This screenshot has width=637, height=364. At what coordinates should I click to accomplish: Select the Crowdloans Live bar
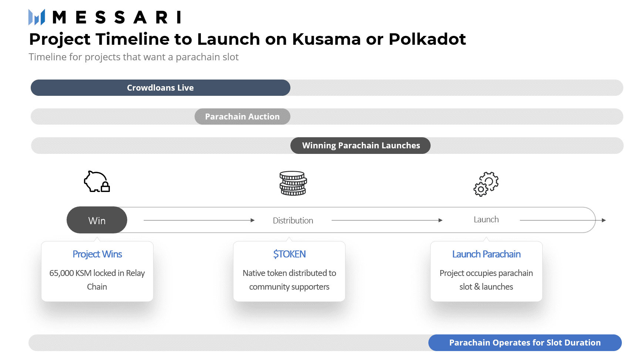point(161,88)
